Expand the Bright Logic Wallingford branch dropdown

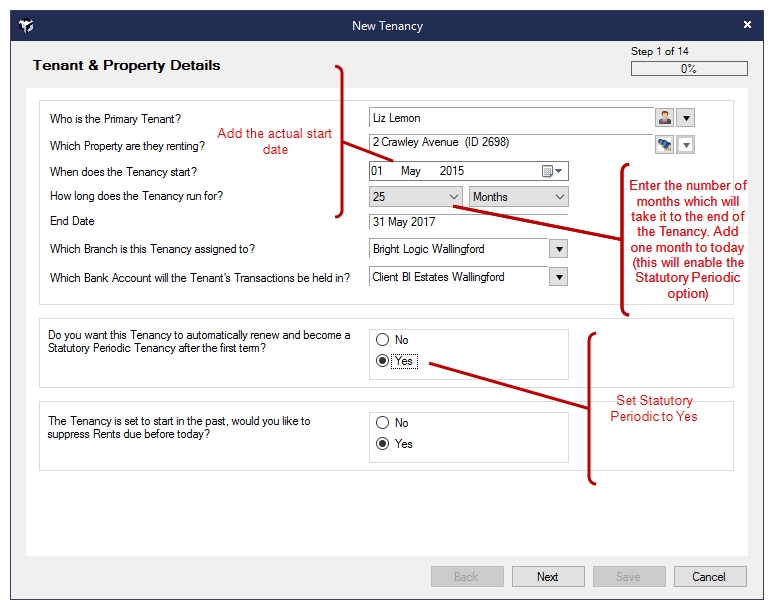pyautogui.click(x=559, y=249)
